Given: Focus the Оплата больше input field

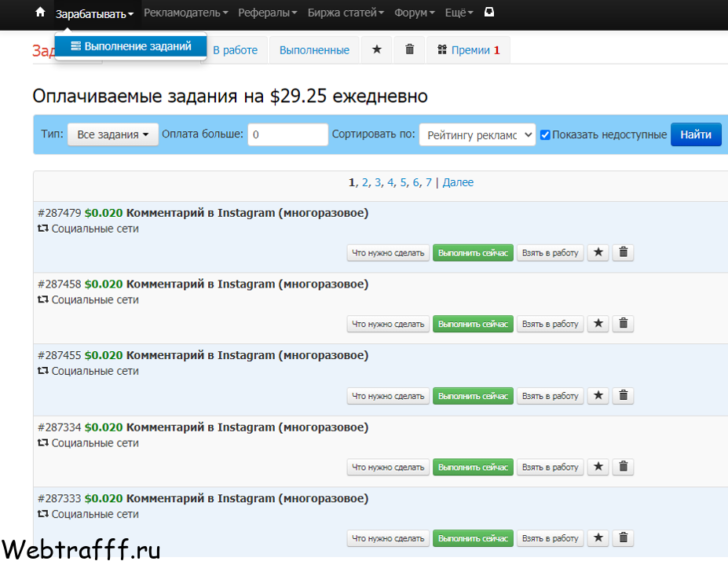Looking at the screenshot, I should click(288, 134).
